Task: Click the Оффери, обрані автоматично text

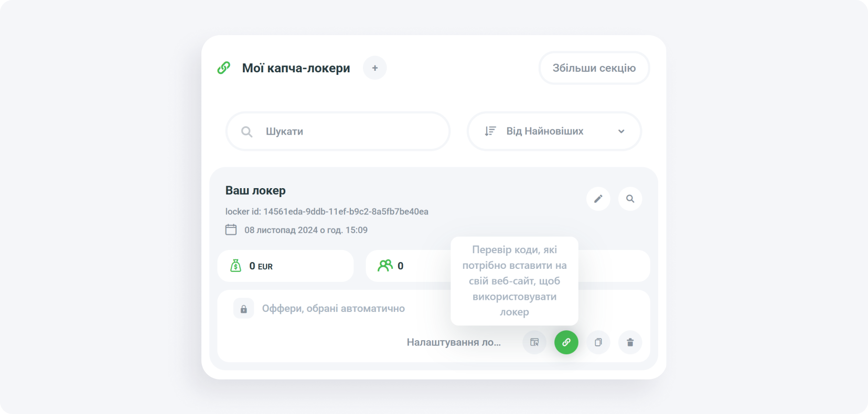Action: point(334,309)
